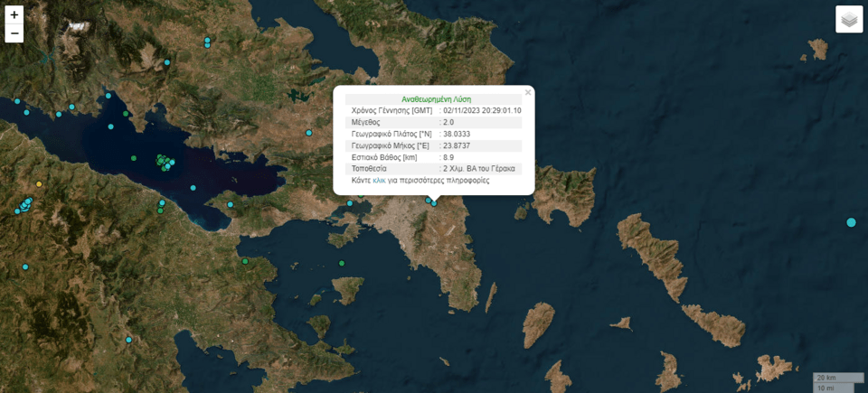Zoom in the map with plus button

point(14,15)
